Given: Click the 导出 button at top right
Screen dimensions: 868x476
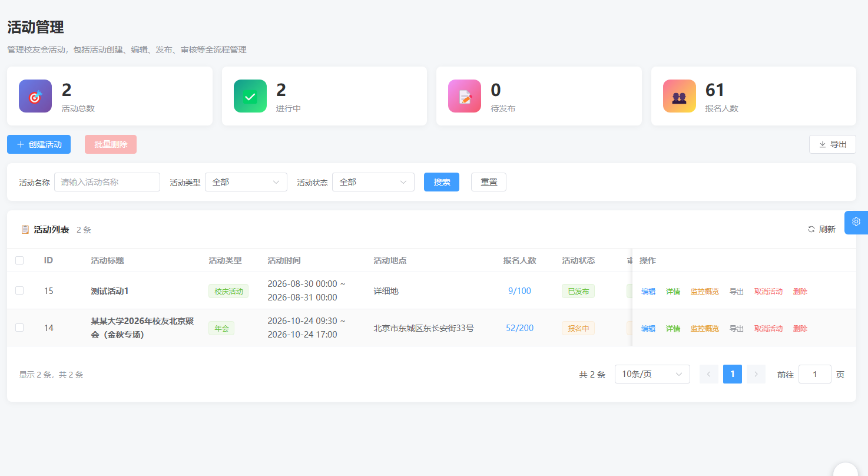Looking at the screenshot, I should [x=833, y=144].
